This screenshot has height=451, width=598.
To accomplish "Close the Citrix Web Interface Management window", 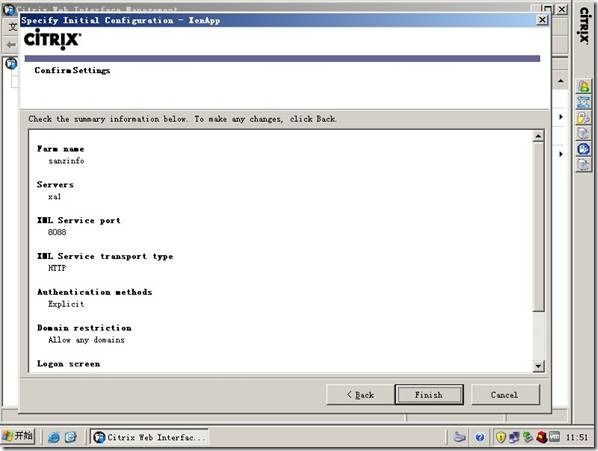I will (x=562, y=9).
